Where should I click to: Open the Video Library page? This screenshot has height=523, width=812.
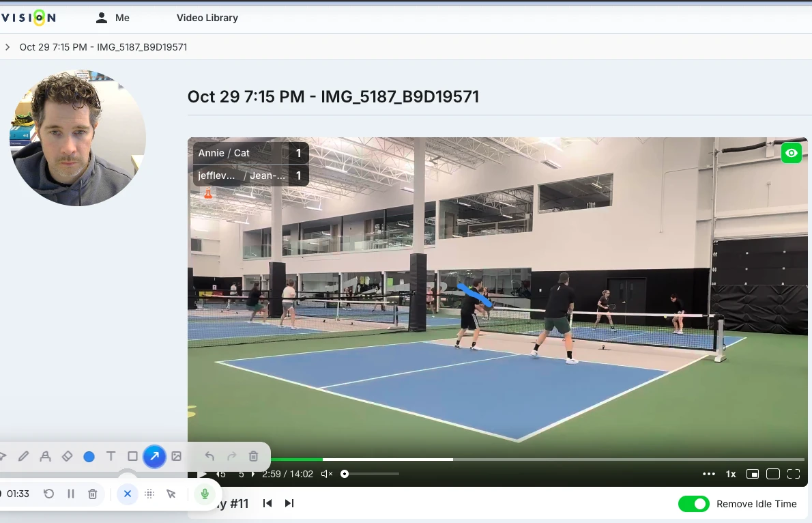pyautogui.click(x=207, y=18)
